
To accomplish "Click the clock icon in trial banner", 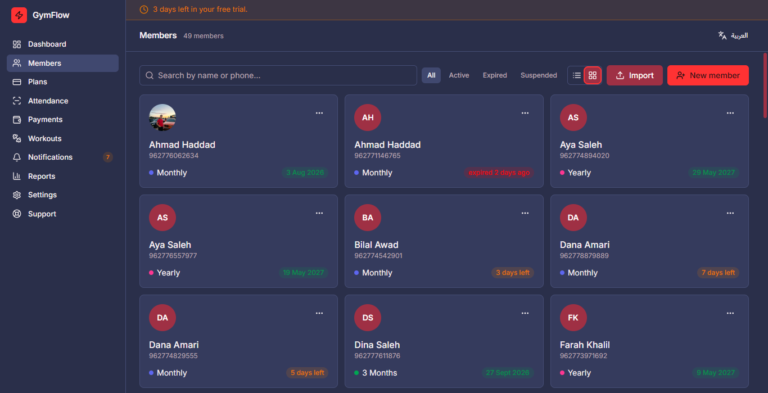I will [144, 9].
